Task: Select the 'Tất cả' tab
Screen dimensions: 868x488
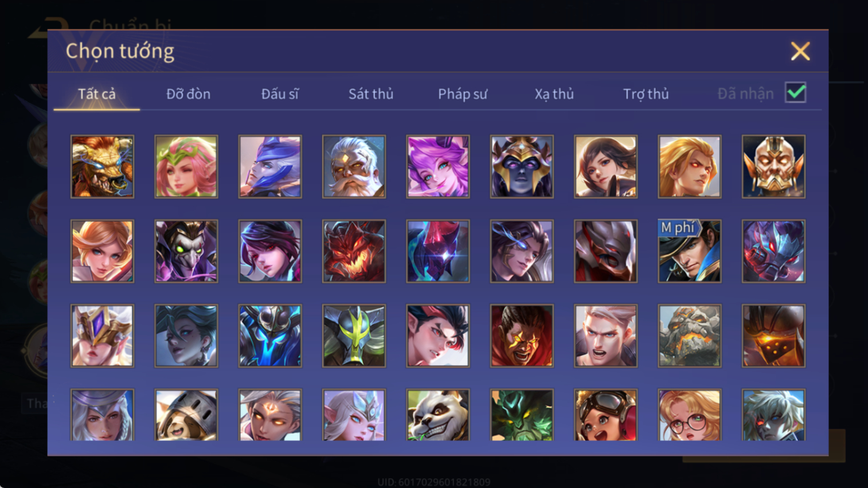Action: coord(97,94)
